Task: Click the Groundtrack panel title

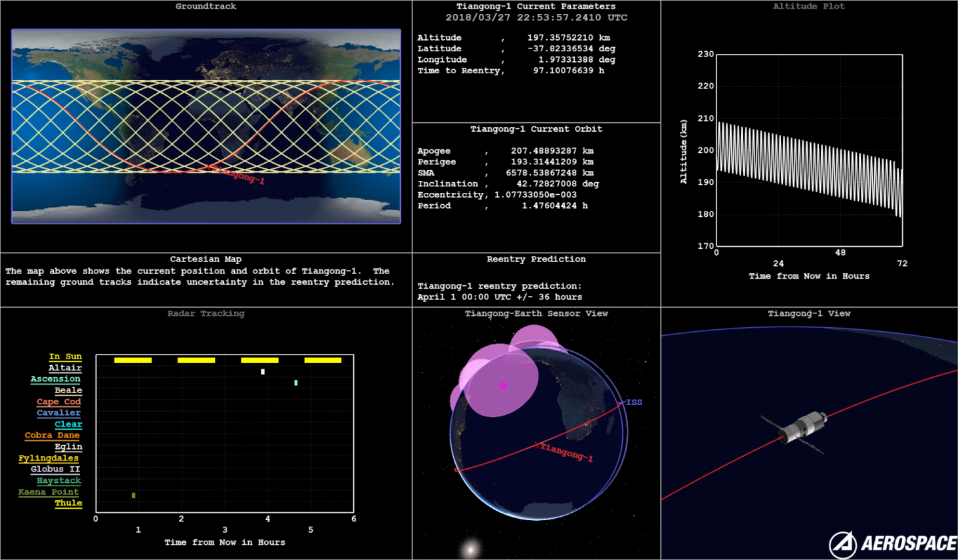Action: click(206, 6)
